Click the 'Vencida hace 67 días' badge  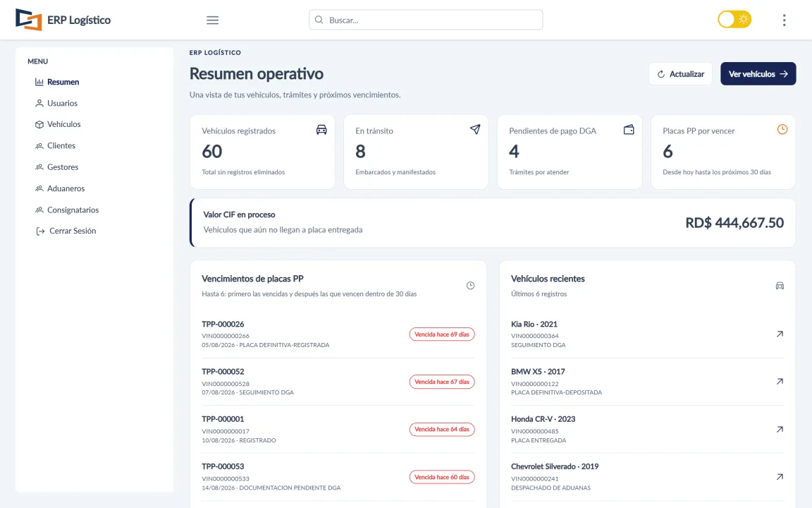(442, 382)
